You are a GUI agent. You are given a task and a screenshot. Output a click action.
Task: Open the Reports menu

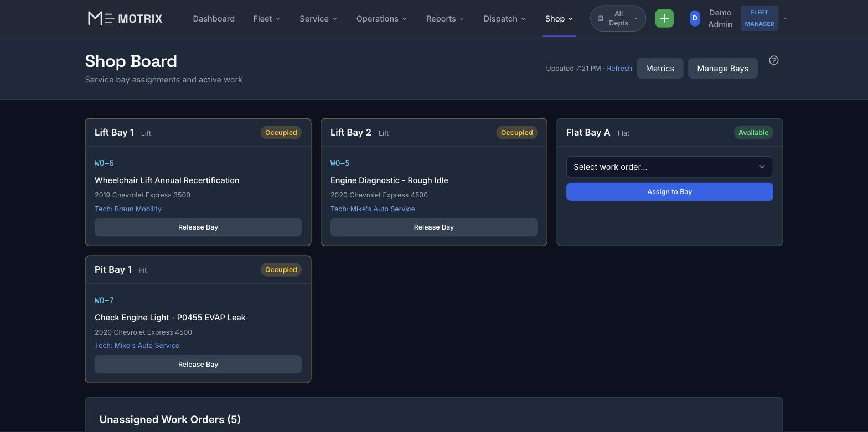pyautogui.click(x=445, y=18)
